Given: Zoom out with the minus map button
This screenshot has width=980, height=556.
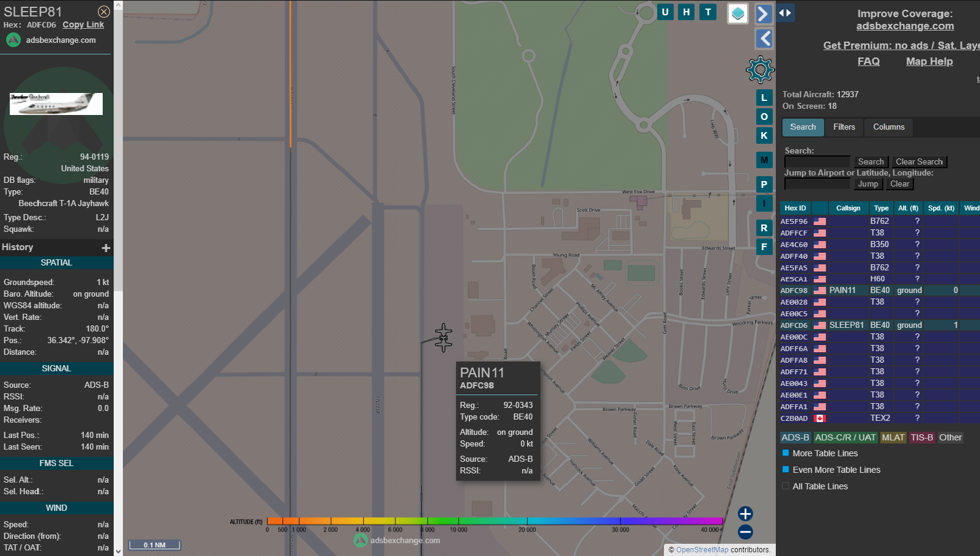Looking at the screenshot, I should pos(745,532).
